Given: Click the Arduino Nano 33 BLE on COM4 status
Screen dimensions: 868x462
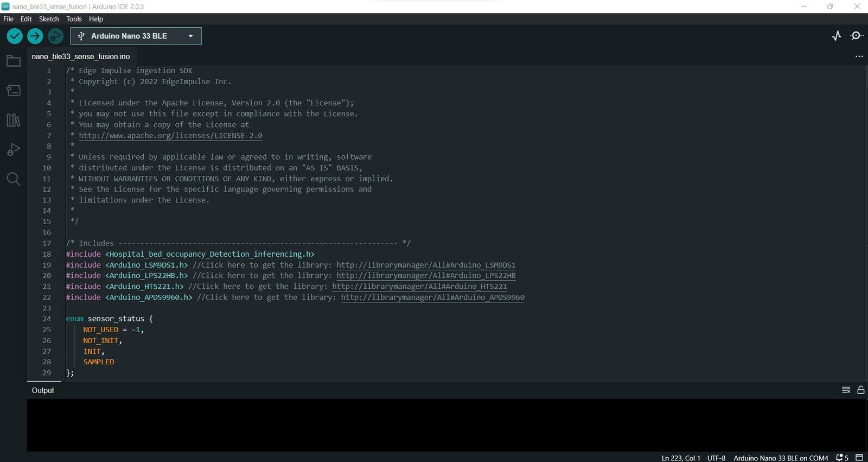Looking at the screenshot, I should click(781, 458).
